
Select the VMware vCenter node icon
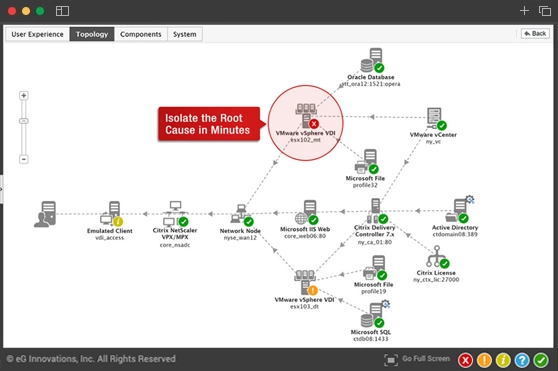point(436,119)
